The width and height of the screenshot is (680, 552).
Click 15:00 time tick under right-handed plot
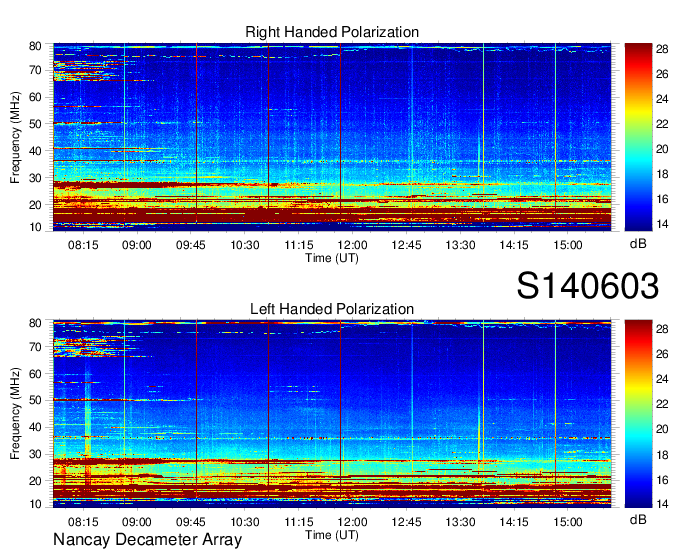pyautogui.click(x=568, y=245)
